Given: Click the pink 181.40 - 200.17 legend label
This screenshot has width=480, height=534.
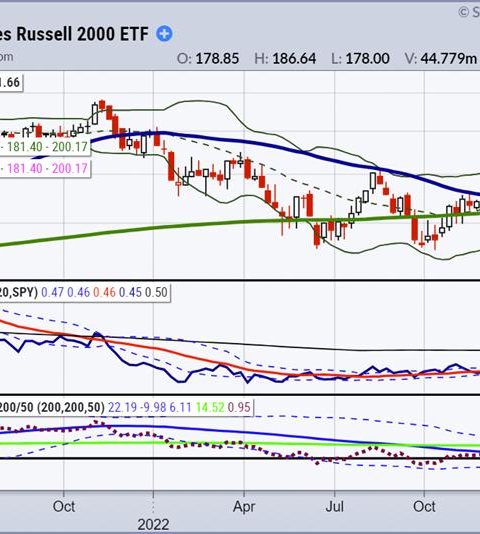Looking at the screenshot, I should point(45,168).
